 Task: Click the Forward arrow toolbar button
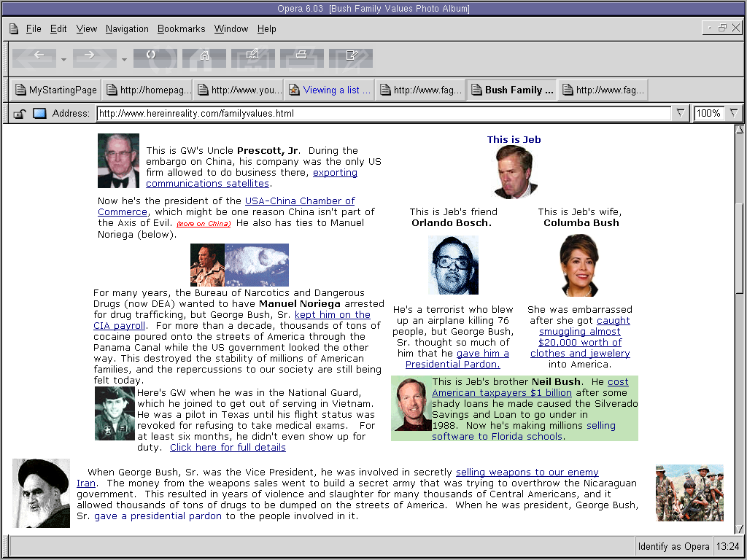click(94, 58)
